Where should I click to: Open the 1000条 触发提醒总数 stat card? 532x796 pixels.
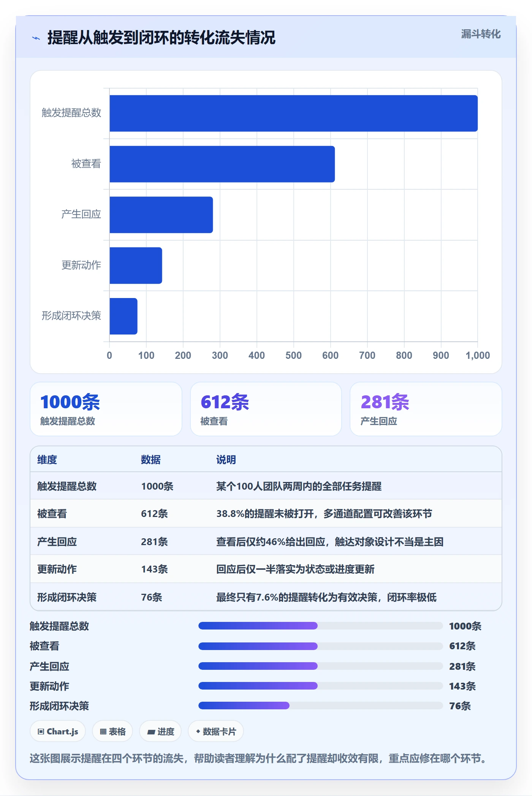106,409
